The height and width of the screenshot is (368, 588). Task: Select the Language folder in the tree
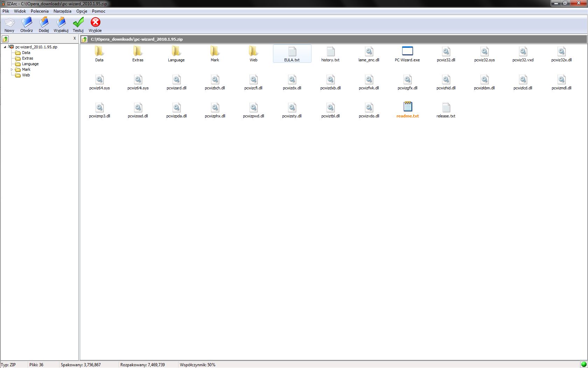pyautogui.click(x=30, y=64)
